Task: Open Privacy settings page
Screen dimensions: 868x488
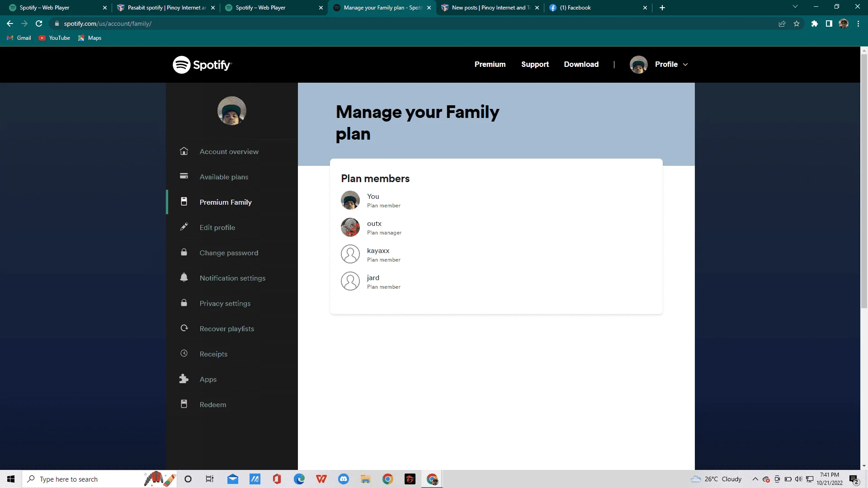Action: coord(225,303)
